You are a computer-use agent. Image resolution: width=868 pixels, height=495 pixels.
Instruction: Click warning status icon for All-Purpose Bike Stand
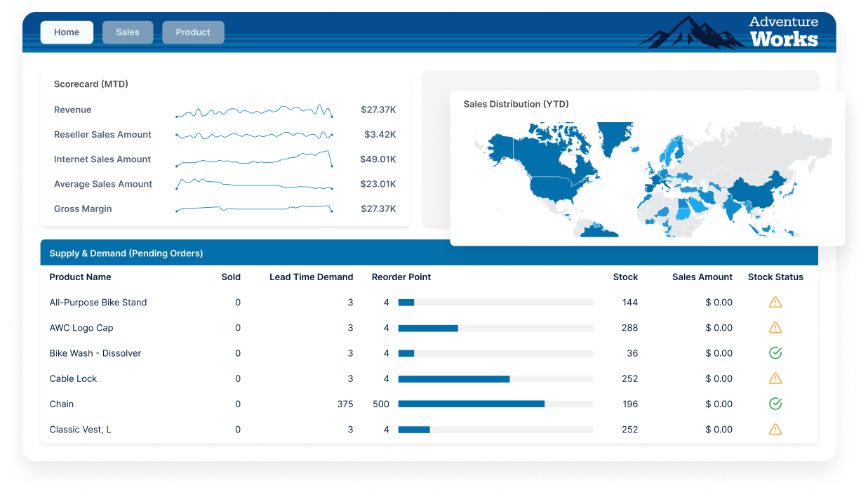(775, 302)
